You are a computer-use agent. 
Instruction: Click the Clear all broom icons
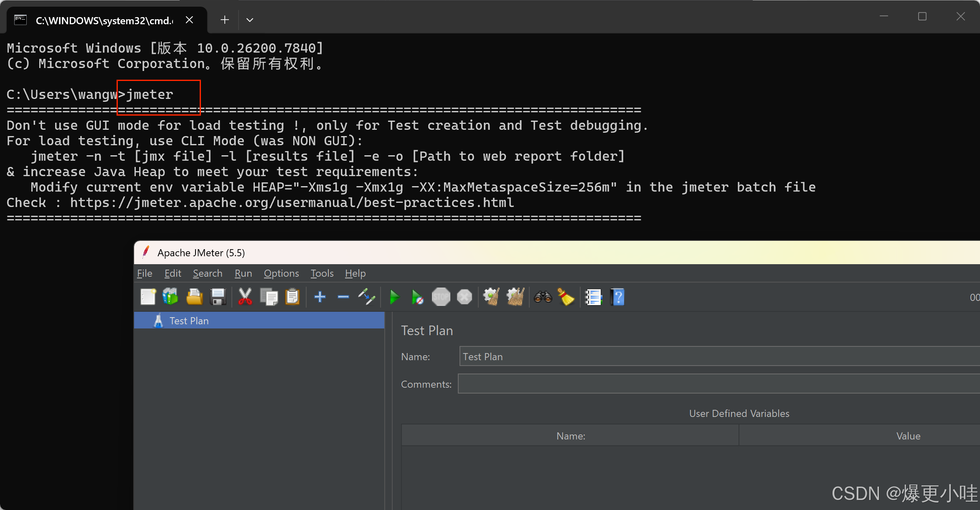coord(515,297)
